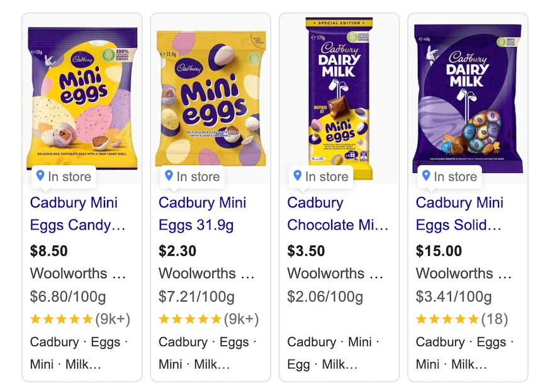This screenshot has height=392, width=535.
Task: Click the location pin on Mini Eggs 31.9g card
Action: tap(169, 177)
